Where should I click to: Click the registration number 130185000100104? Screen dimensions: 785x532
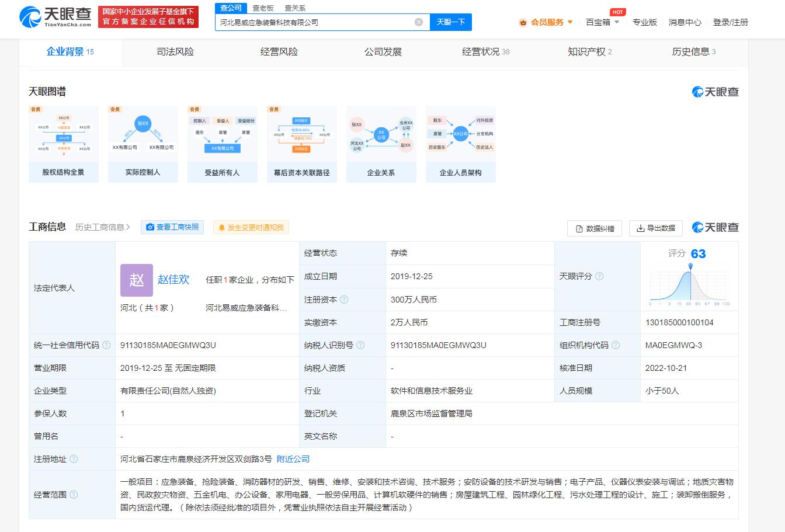click(679, 322)
